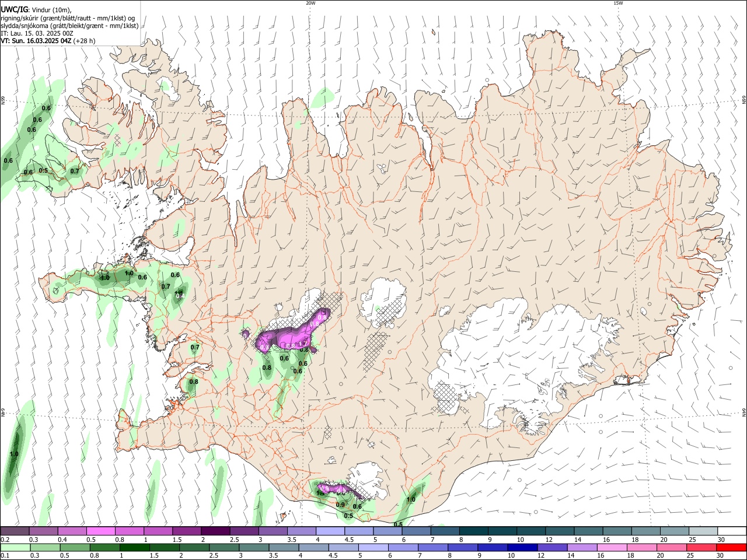Screen dimensions: 747x560
Task: Click the 'rigning/skúrir' legend description line
Action: click(x=68, y=18)
